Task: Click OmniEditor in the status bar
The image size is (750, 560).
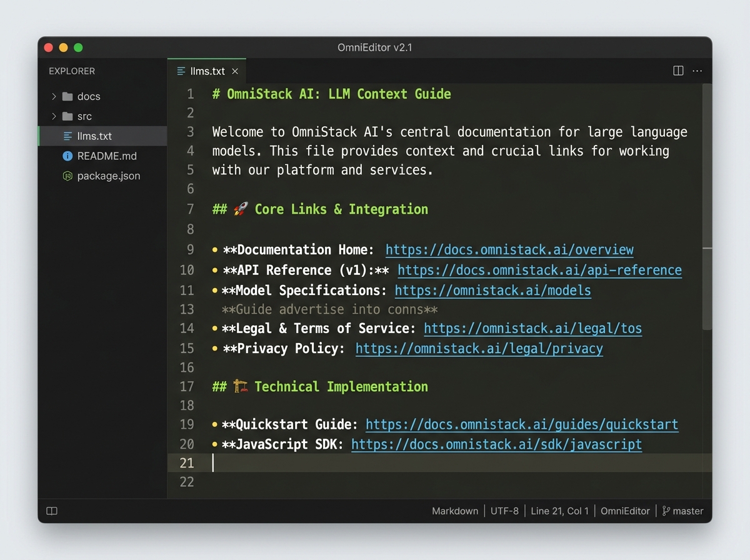Action: [625, 511]
